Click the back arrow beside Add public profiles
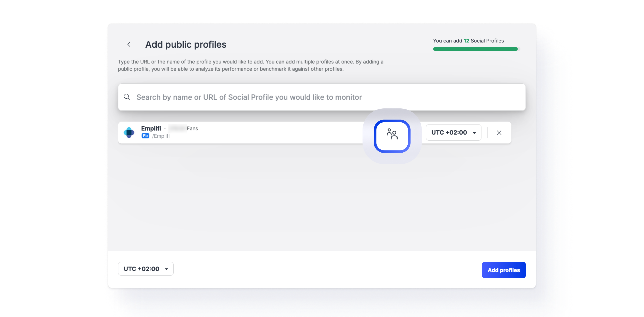The width and height of the screenshot is (644, 317). (x=129, y=44)
